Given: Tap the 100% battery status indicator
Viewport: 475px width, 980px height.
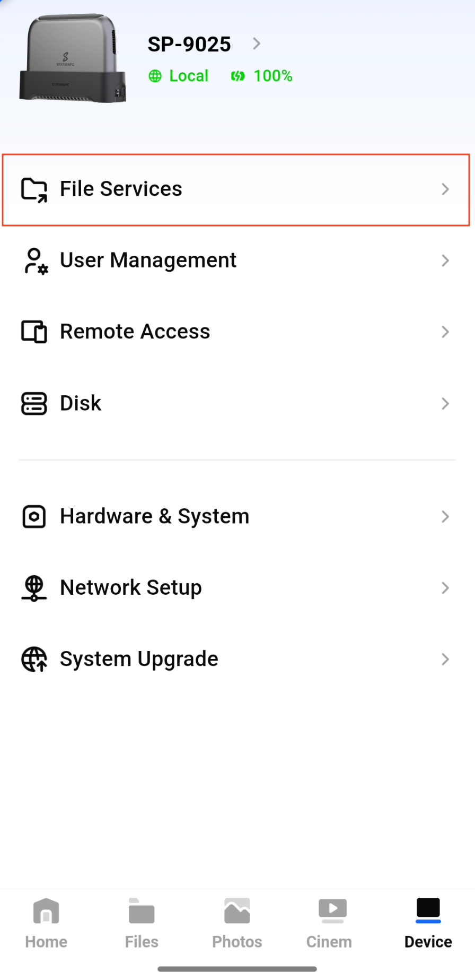Looking at the screenshot, I should click(262, 76).
